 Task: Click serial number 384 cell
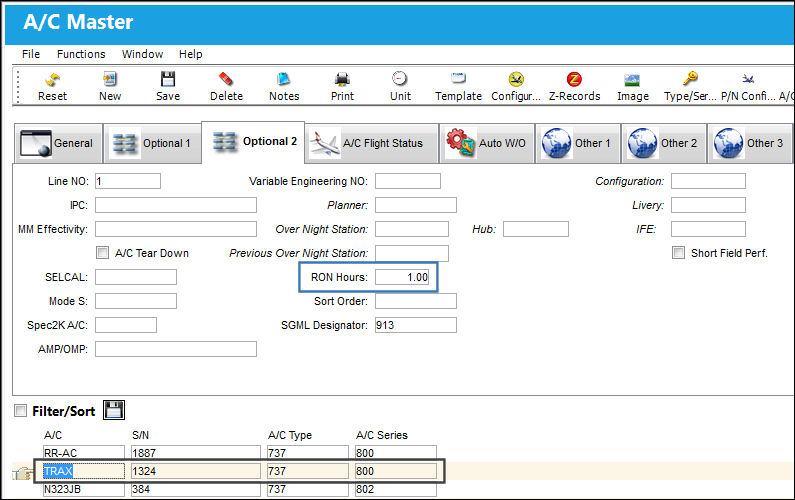tap(196, 489)
